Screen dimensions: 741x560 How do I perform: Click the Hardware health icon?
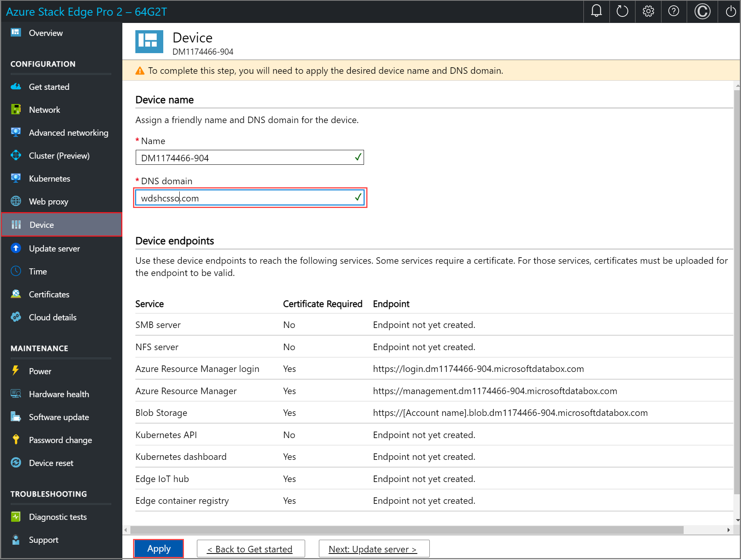tap(16, 394)
